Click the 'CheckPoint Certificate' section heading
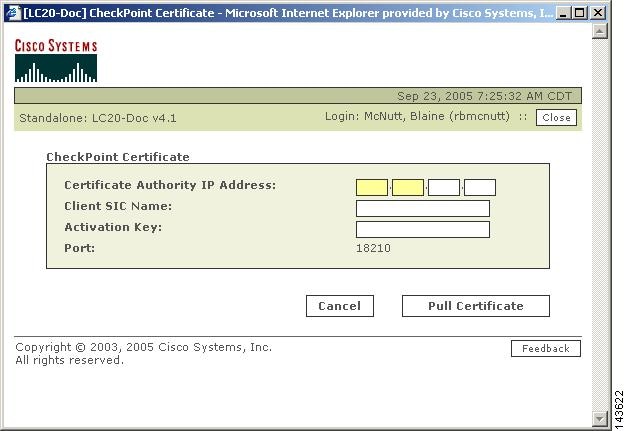This screenshot has width=625, height=431. (118, 157)
